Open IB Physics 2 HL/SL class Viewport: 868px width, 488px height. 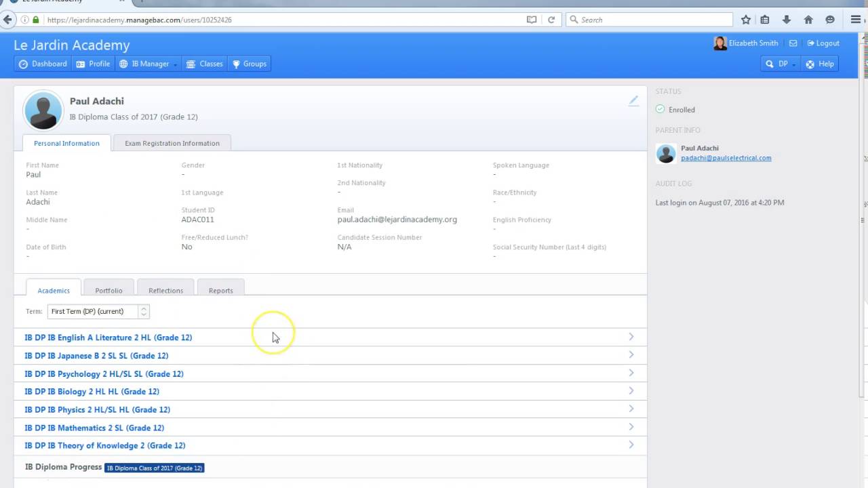tap(97, 410)
